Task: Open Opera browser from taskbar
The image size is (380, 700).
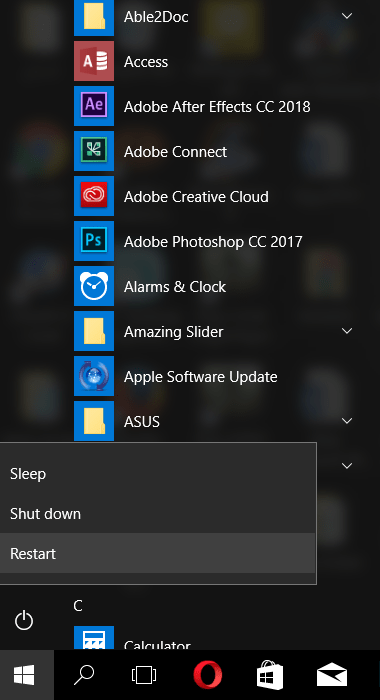Action: [208, 675]
